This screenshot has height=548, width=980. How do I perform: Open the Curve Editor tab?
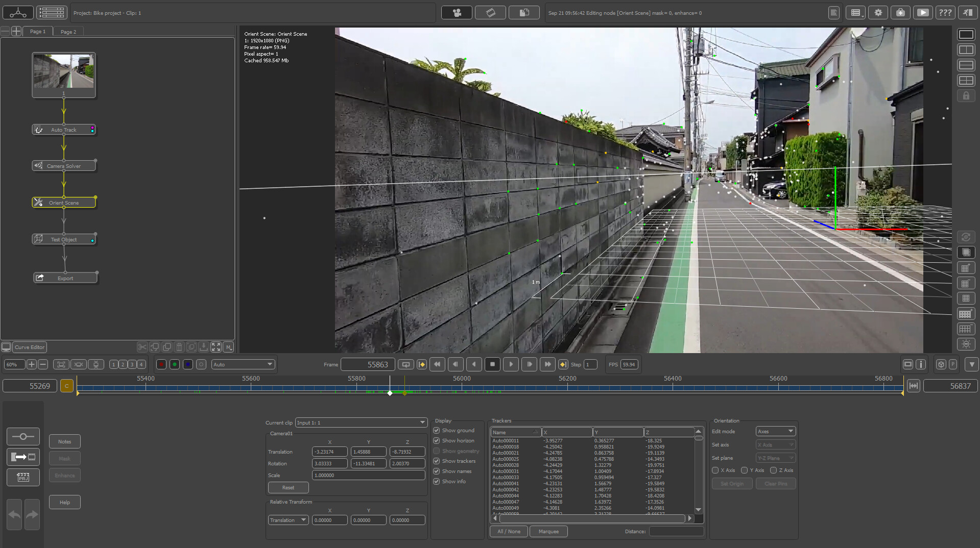click(29, 347)
